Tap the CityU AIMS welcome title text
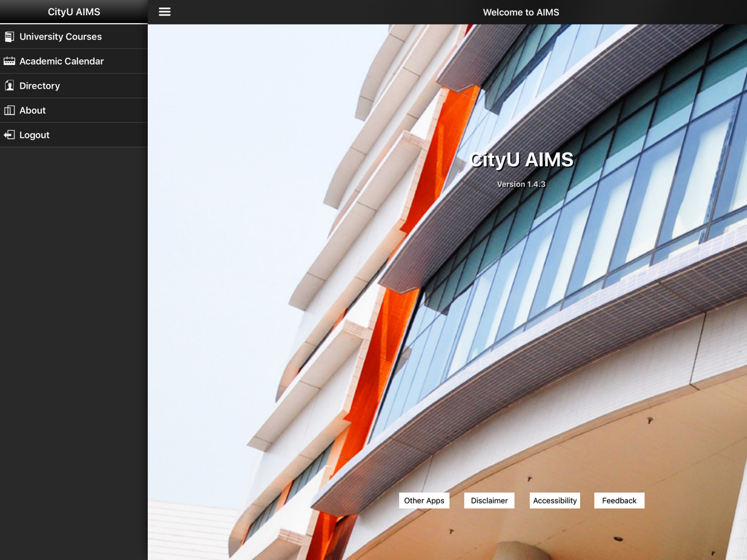Image resolution: width=747 pixels, height=560 pixels. click(521, 159)
